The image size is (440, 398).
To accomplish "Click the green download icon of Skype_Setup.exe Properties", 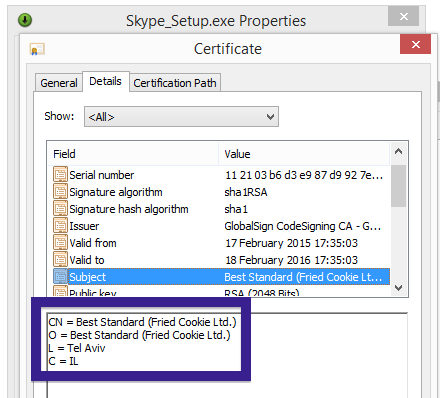I will point(25,20).
